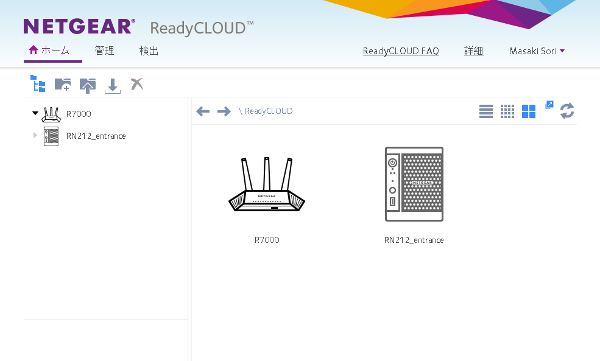Viewport: 600px width, 361px height.
Task: Click RN212_entrance NAS icon in tree
Action: pyautogui.click(x=51, y=136)
